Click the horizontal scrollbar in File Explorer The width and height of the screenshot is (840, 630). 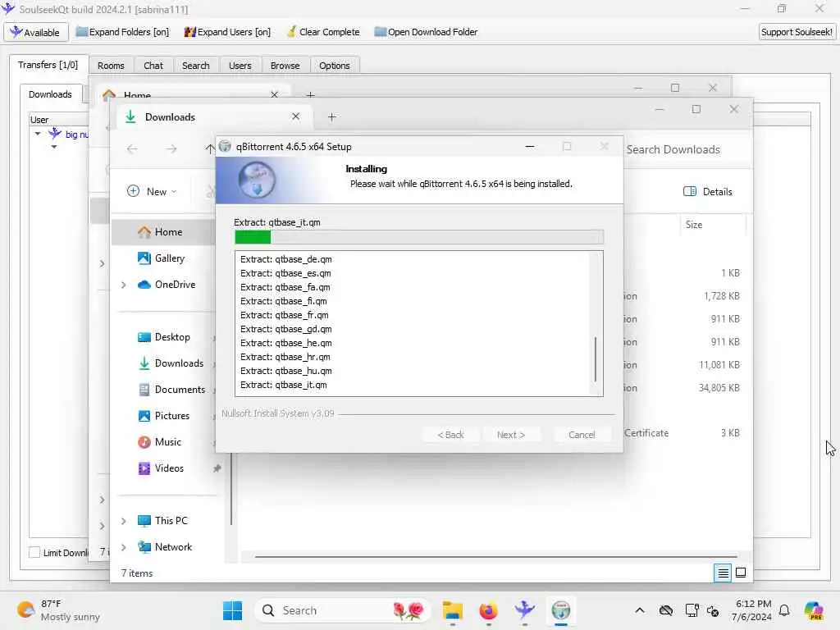[495, 557]
